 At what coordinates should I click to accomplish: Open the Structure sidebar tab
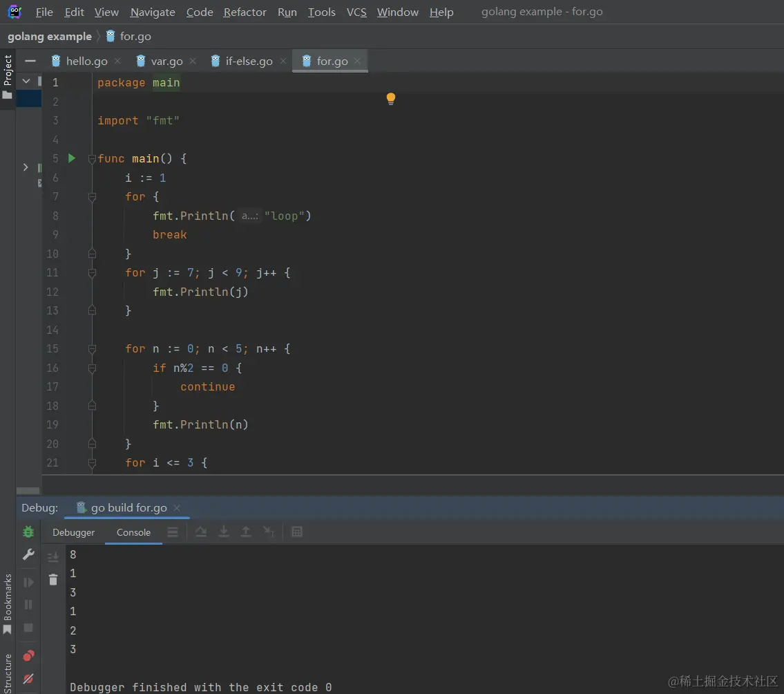point(8,673)
